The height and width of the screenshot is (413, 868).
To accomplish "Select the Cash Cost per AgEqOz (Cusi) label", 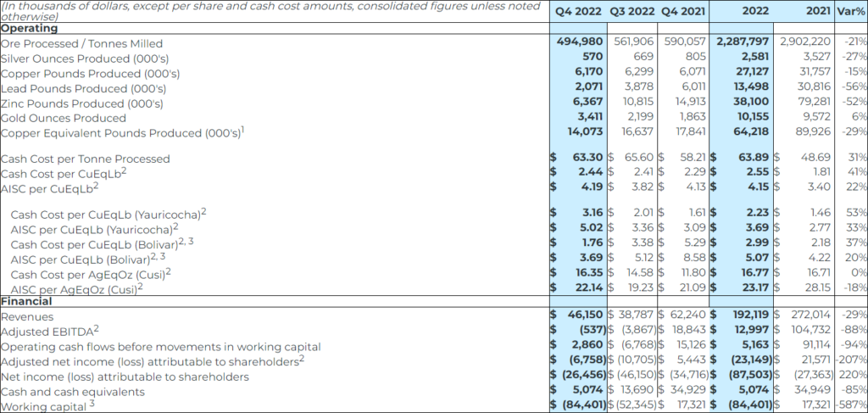I will pos(89,274).
